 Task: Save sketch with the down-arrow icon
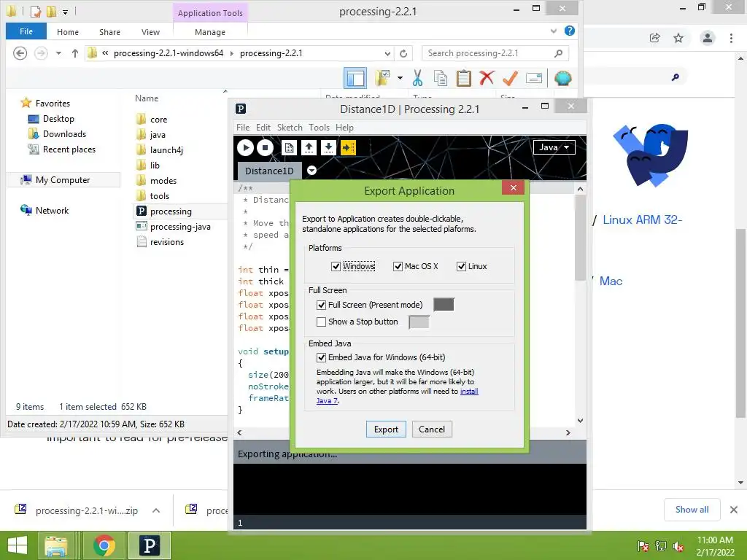point(328,147)
